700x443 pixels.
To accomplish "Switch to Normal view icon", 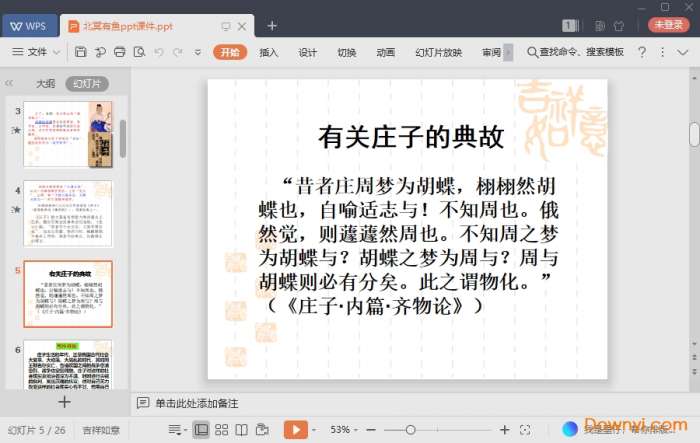I will [201, 430].
